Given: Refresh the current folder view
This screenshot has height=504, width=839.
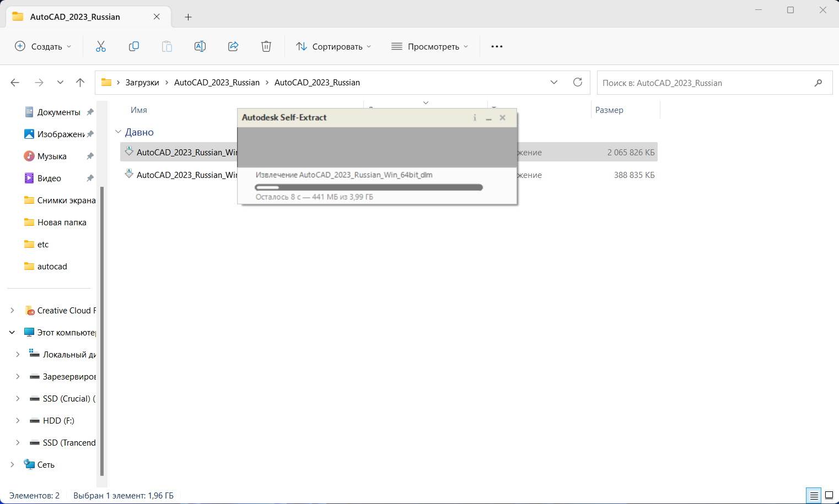Looking at the screenshot, I should click(x=578, y=83).
